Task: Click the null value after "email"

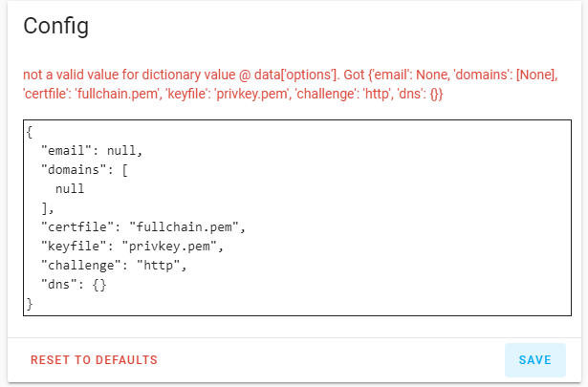Action: click(x=126, y=151)
